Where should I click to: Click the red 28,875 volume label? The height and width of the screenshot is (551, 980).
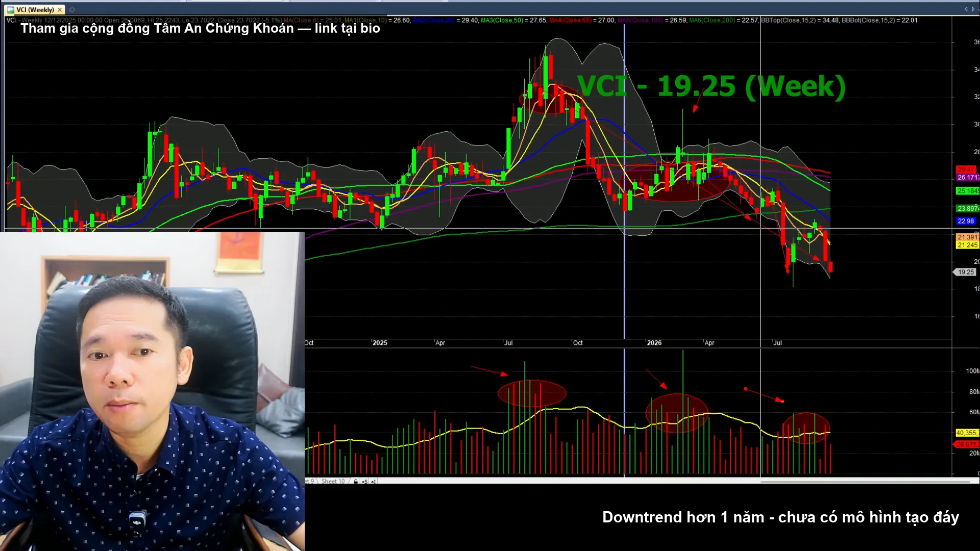(x=966, y=445)
